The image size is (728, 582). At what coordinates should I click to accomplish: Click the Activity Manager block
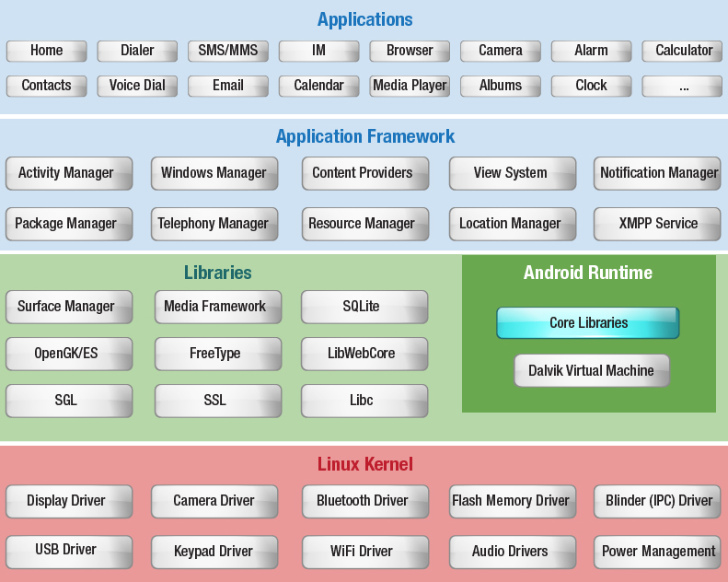coord(68,173)
